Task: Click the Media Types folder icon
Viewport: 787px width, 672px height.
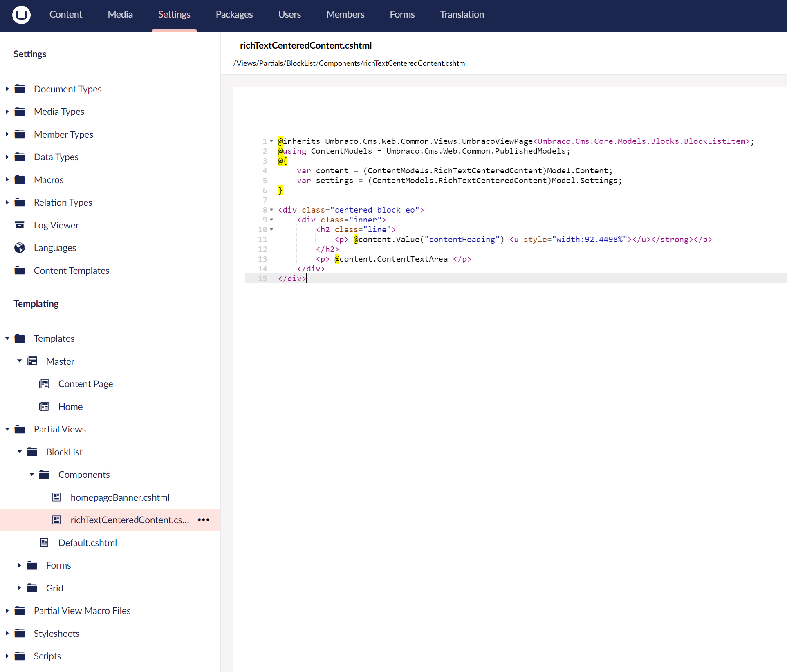Action: 20,111
